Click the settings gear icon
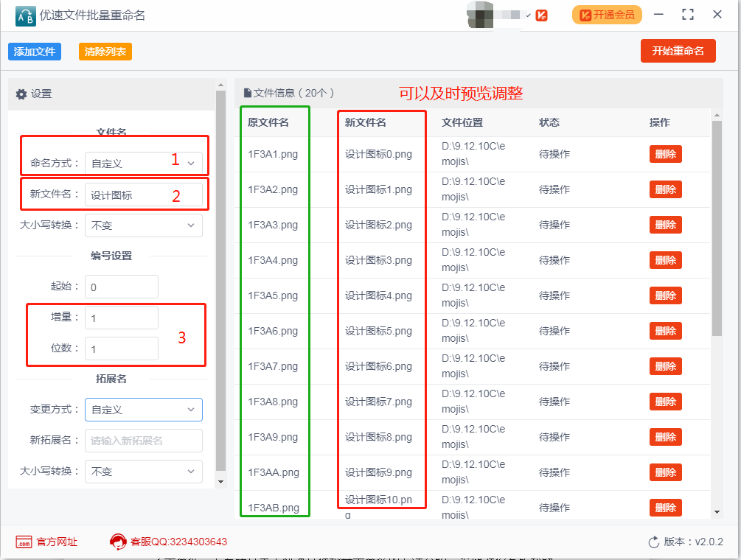 click(21, 94)
